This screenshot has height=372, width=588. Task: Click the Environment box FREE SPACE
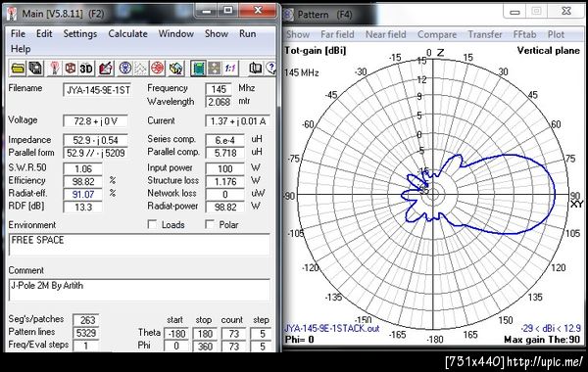tap(139, 245)
